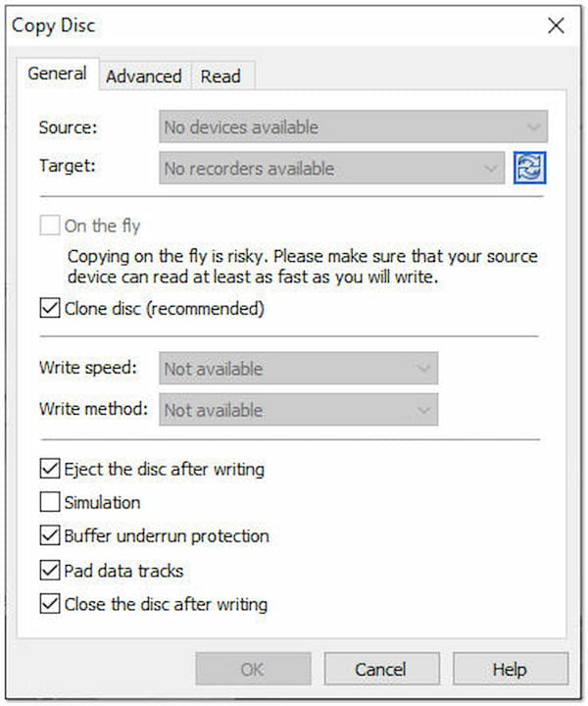Uncheck Close the disc after writing
This screenshot has width=588, height=706.
click(51, 604)
